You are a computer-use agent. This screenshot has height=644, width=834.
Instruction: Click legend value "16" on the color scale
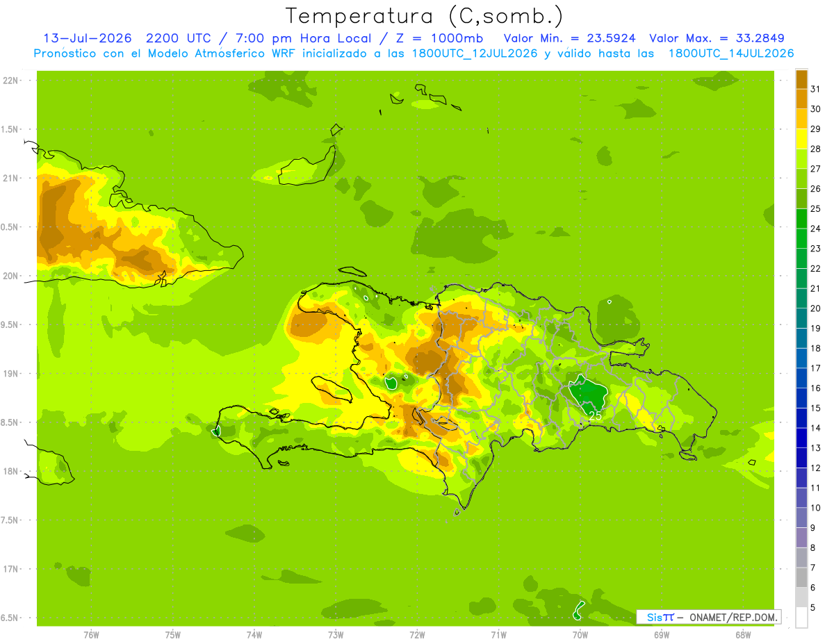816,388
